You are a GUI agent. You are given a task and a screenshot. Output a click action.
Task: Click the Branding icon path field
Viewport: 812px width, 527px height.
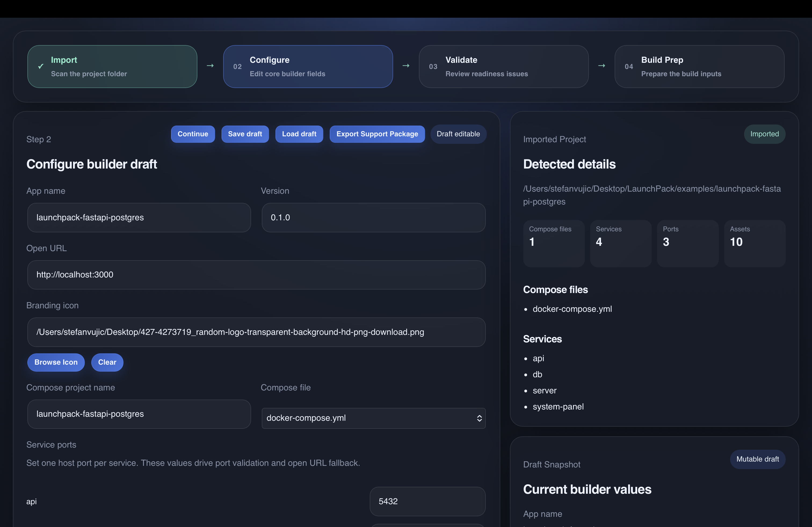pyautogui.click(x=256, y=332)
